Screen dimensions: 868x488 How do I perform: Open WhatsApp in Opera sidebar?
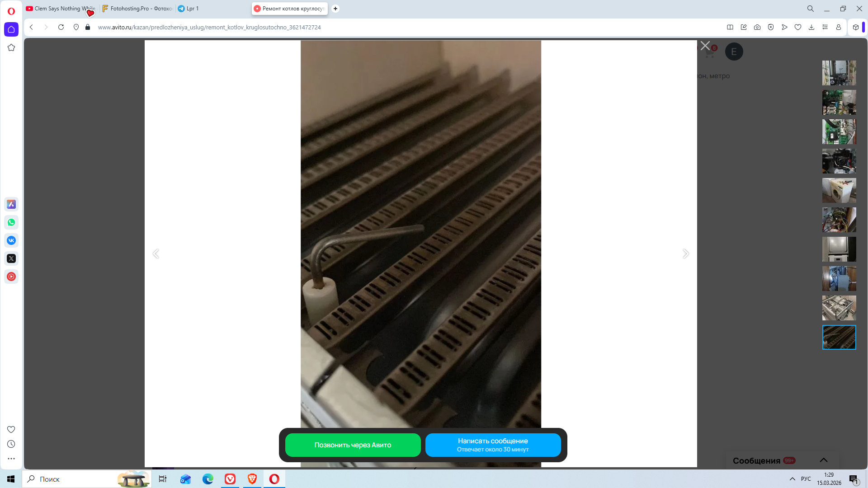pyautogui.click(x=11, y=222)
